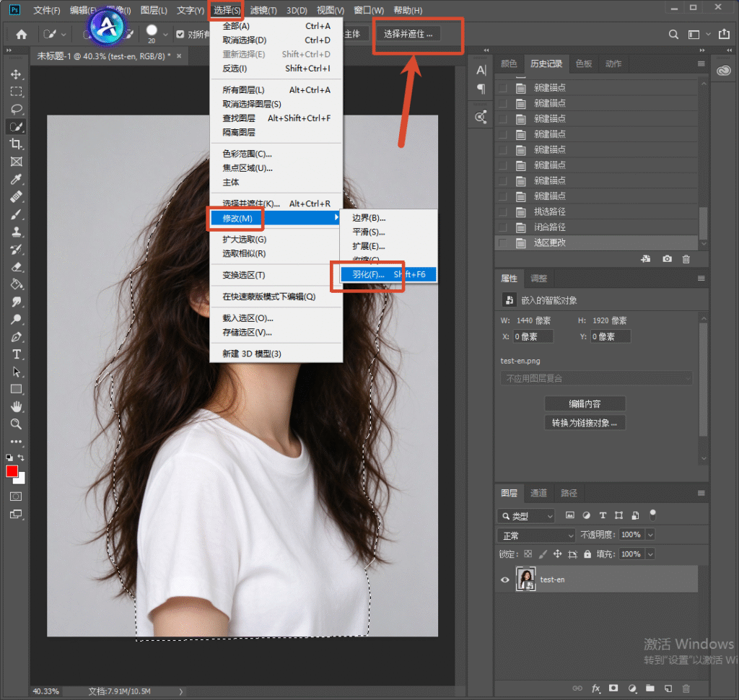
Task: Select the Lasso tool
Action: pyautogui.click(x=16, y=110)
